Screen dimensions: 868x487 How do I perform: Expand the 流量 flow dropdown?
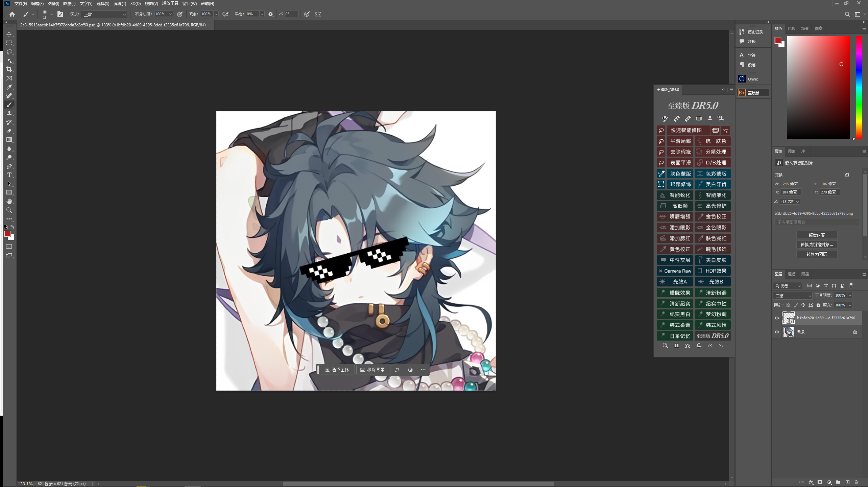[x=216, y=14]
